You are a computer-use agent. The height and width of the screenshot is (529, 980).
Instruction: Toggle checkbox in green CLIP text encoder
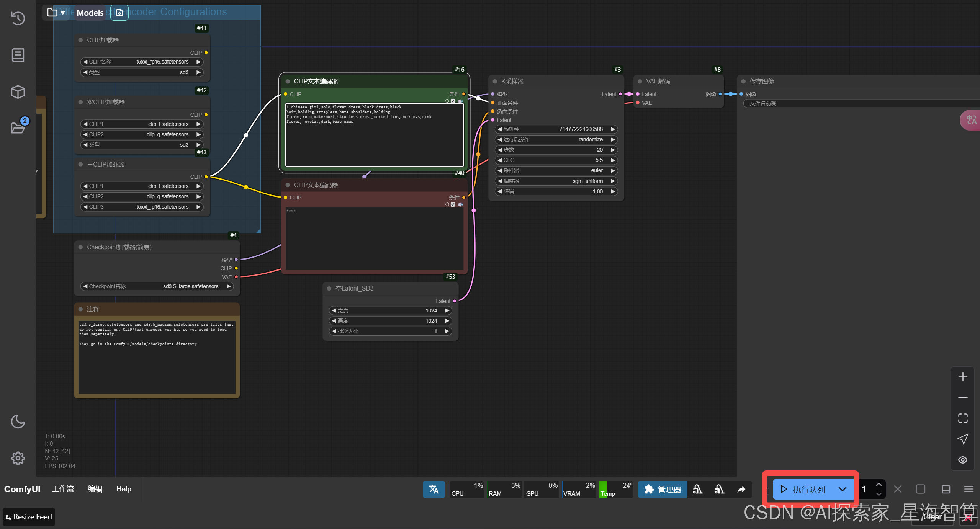(x=453, y=101)
